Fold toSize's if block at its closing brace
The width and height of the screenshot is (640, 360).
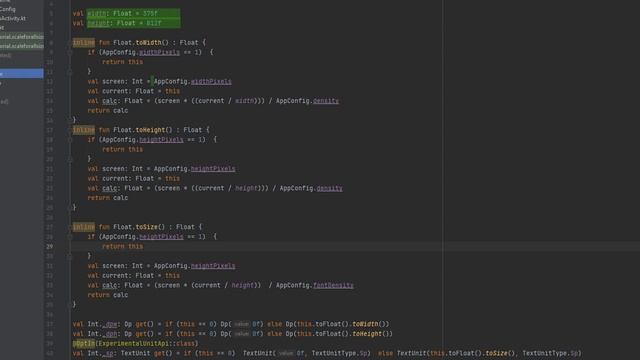point(70,256)
